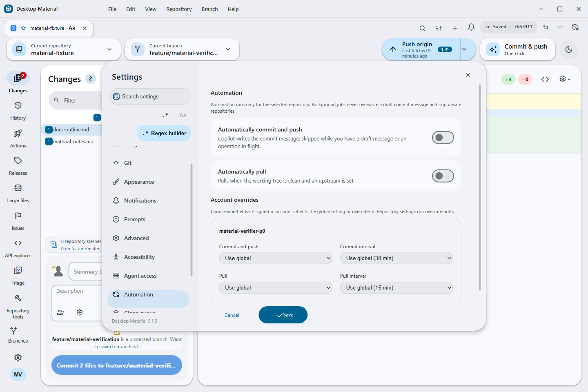Click the add co-authors icon under Description
The width and height of the screenshot is (588, 392).
pos(60,312)
